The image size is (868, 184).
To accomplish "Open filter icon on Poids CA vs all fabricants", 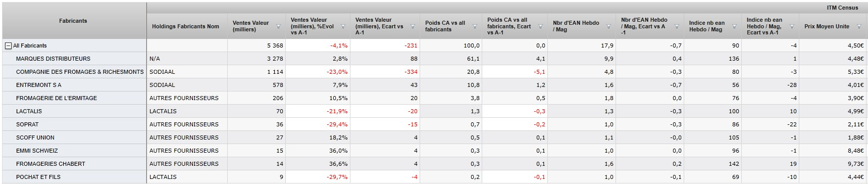I will pos(475,26).
